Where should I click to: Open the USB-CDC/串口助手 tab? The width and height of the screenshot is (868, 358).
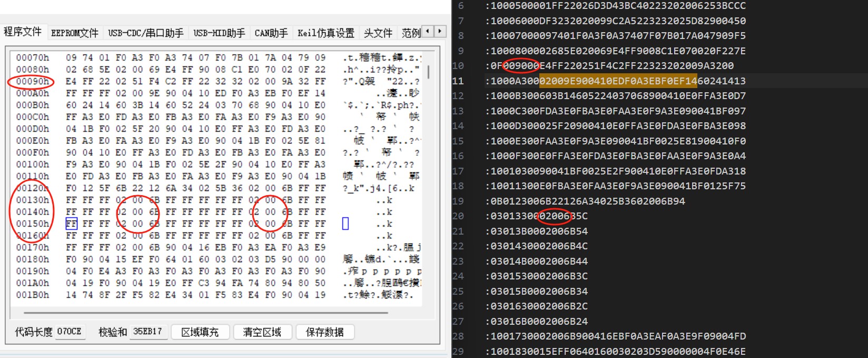click(146, 33)
